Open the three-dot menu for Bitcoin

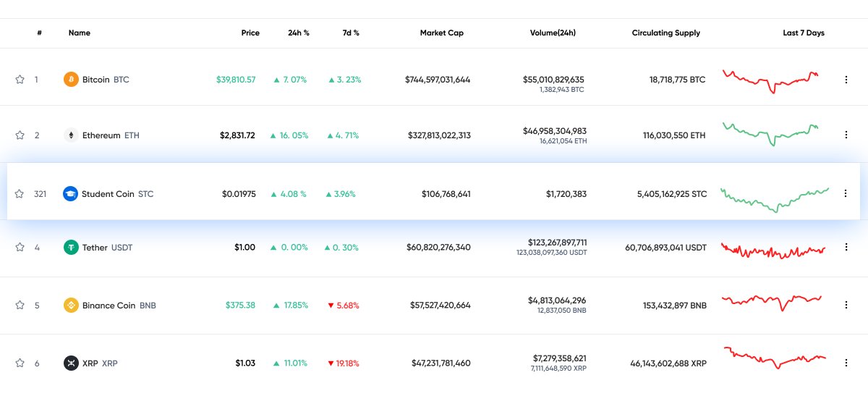(846, 80)
